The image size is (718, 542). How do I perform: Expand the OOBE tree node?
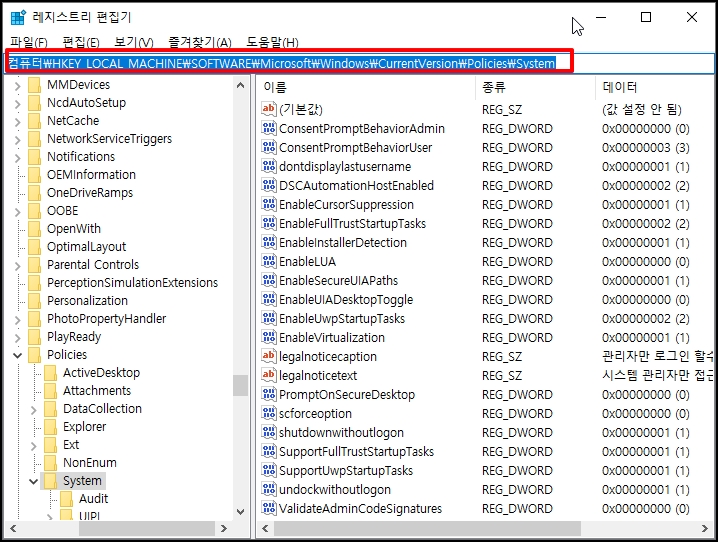click(17, 211)
